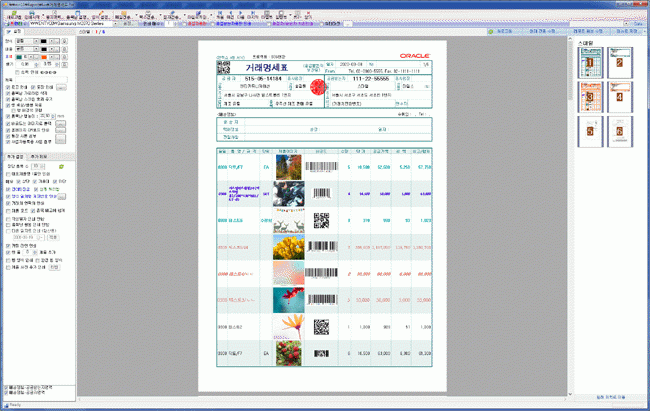Click the teal color swatch
650x411 pixels.
(x=19, y=57)
